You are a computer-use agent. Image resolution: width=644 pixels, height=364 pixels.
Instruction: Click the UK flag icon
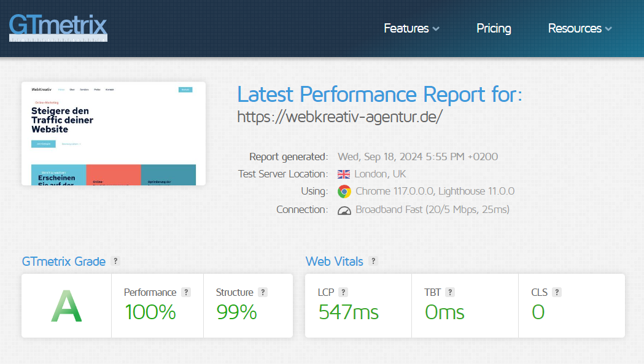pyautogui.click(x=344, y=174)
